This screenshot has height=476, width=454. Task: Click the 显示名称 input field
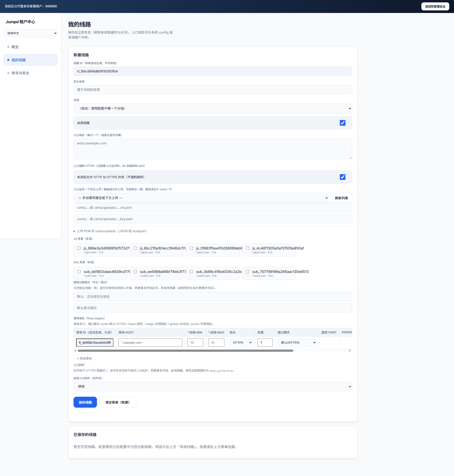click(x=213, y=90)
